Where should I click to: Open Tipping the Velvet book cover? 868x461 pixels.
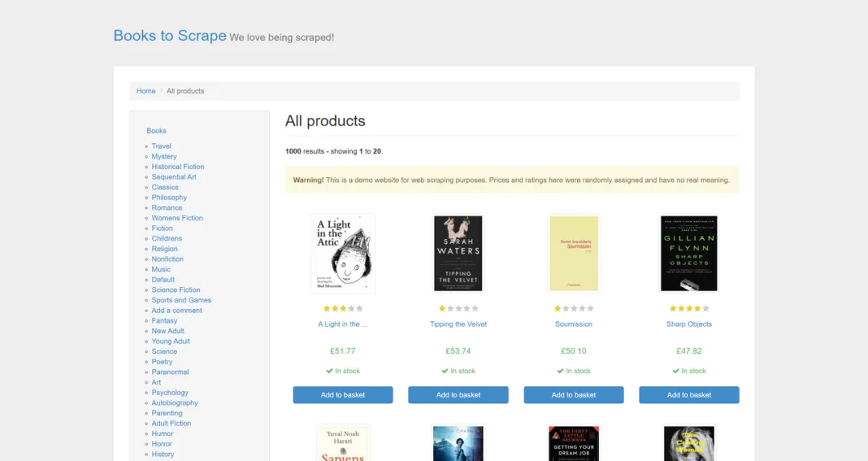[x=458, y=253]
